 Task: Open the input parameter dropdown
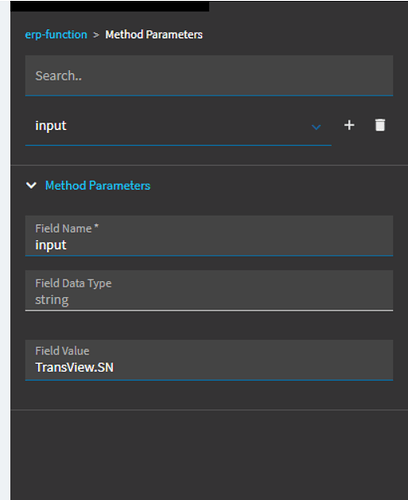(x=178, y=126)
